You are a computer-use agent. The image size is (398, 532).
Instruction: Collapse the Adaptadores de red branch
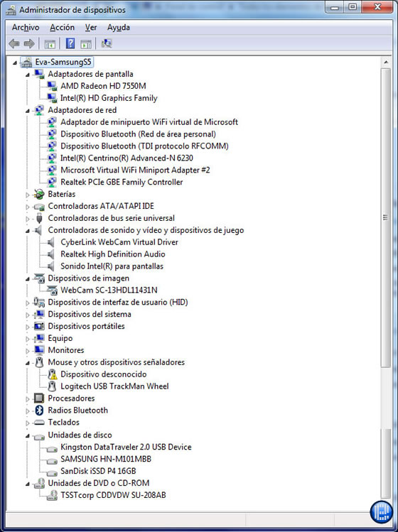[28, 111]
